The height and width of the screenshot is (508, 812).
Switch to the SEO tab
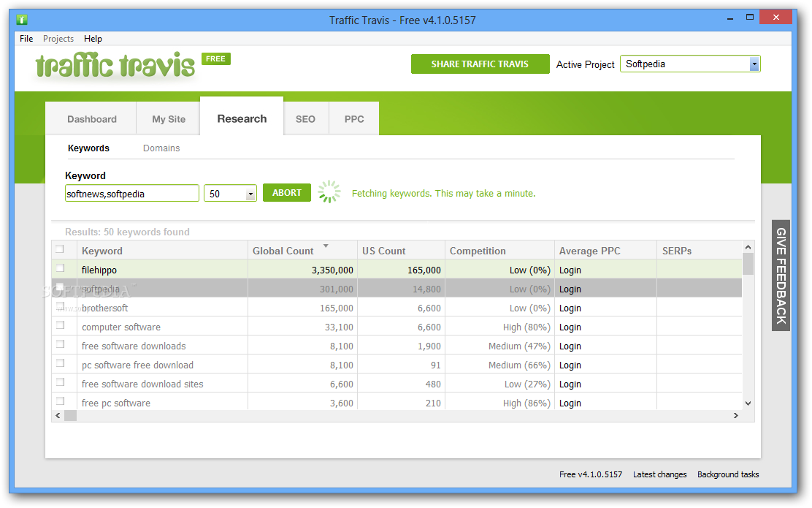[305, 119]
